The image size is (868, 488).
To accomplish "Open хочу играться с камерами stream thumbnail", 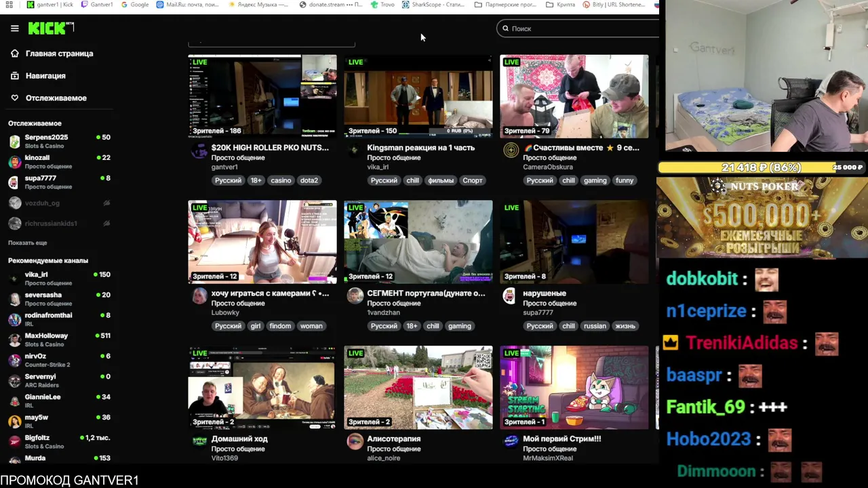I will click(x=262, y=241).
